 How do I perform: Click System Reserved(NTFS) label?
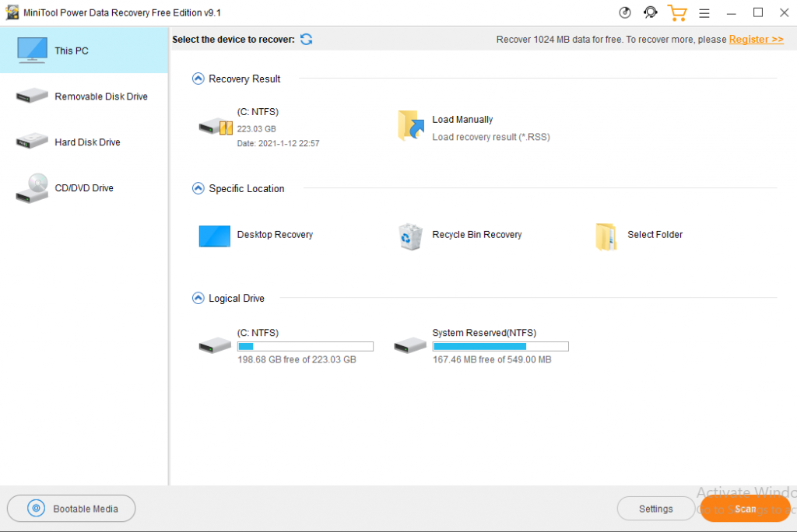pos(484,333)
